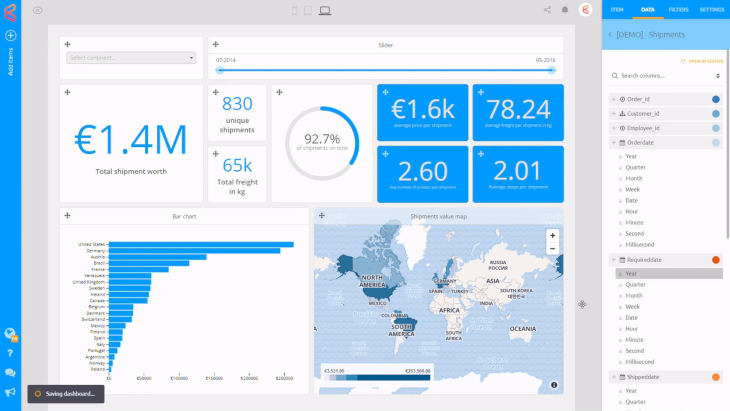730x411 pixels.
Task: Click Requireddate orange color dot
Action: pos(716,260)
